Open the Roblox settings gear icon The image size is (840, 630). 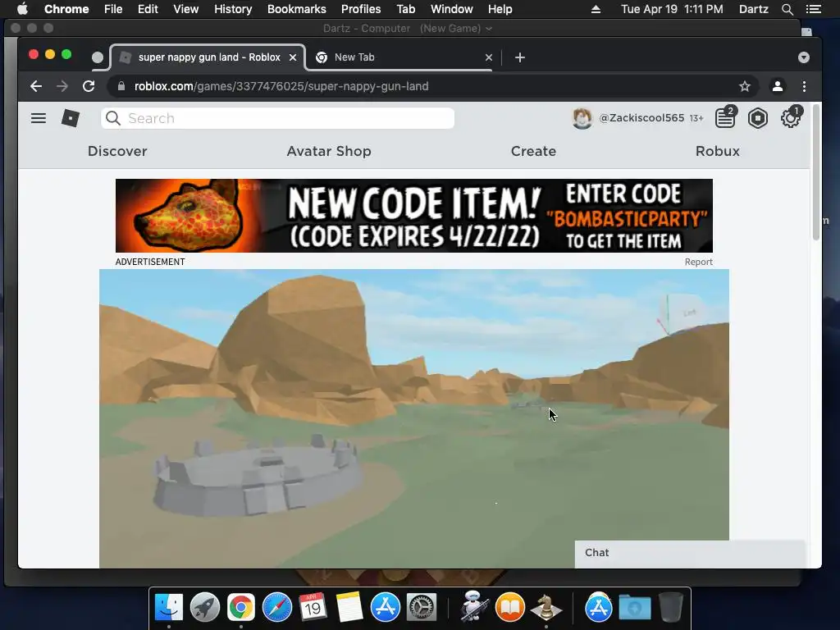790,118
